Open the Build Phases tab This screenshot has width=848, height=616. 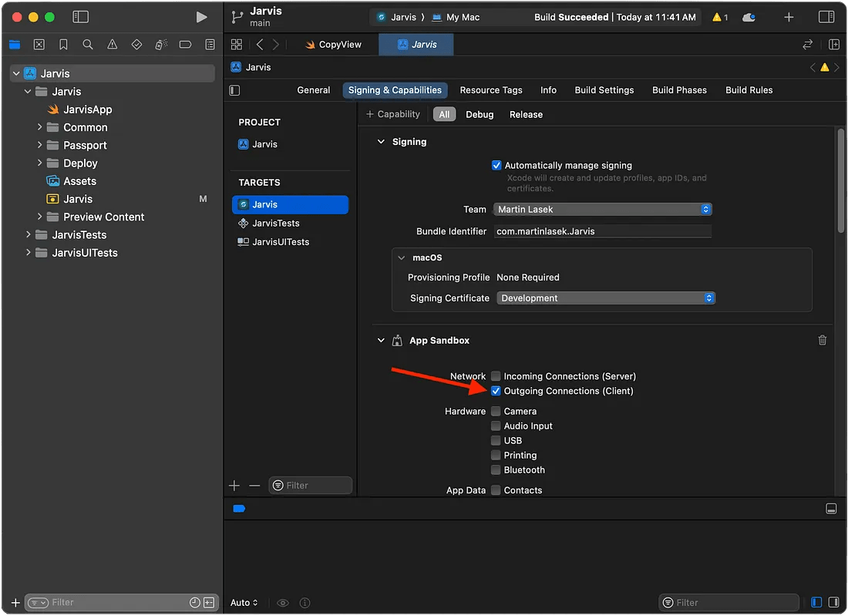(x=679, y=90)
